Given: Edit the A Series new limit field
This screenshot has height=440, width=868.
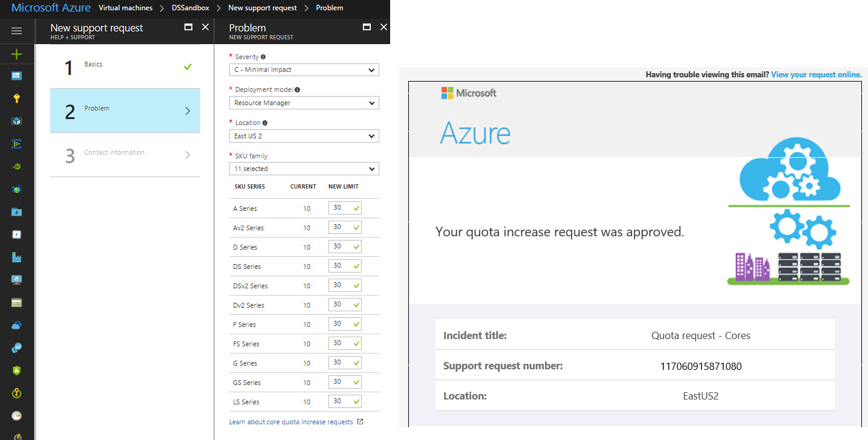Looking at the screenshot, I should [x=345, y=208].
